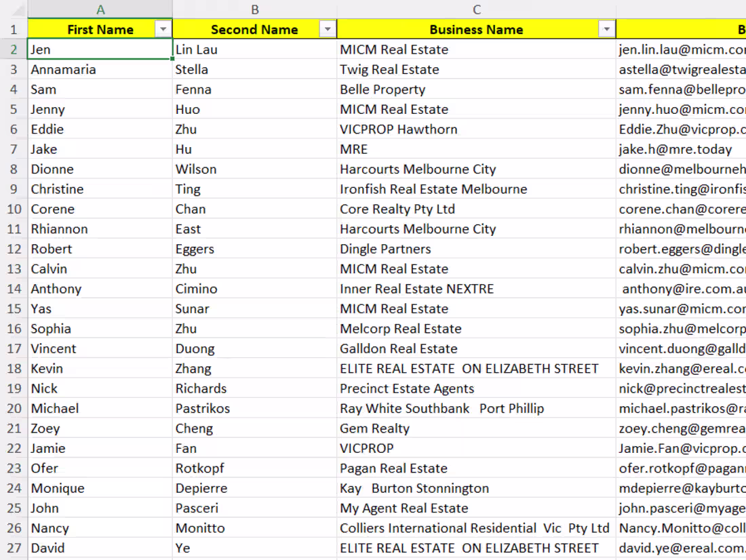Select the cell containing Rhiannon

coord(100,229)
